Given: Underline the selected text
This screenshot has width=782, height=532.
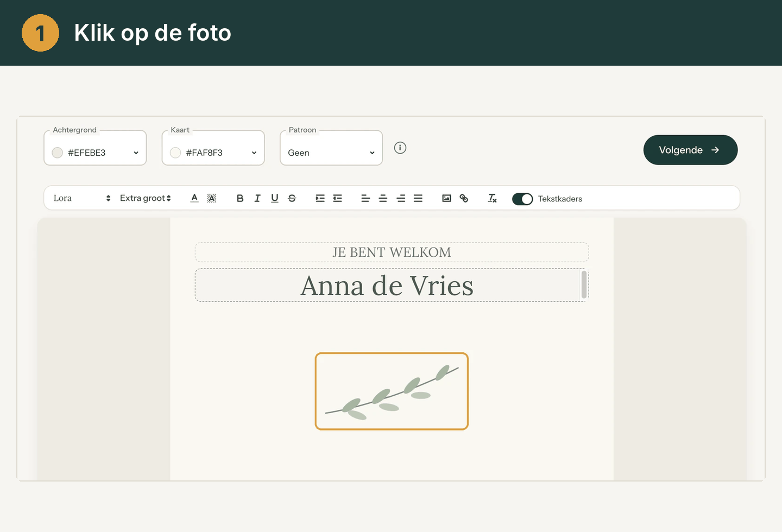Looking at the screenshot, I should [275, 198].
